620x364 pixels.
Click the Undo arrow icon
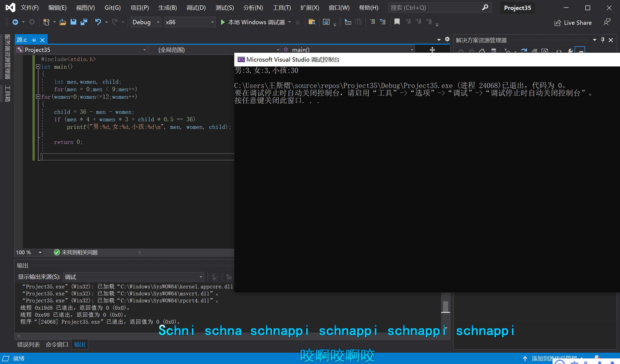tap(98, 22)
